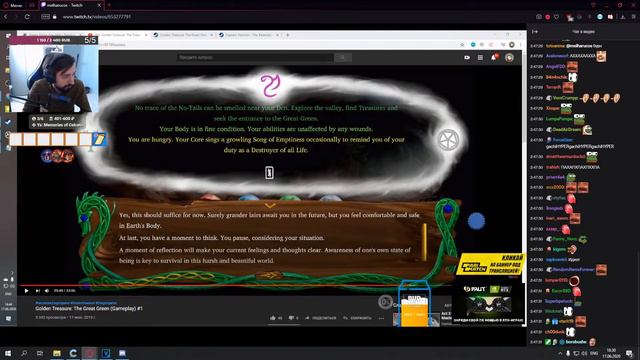Open Opera GX taskbar icon
The width and height of the screenshot is (640, 360).
click(90, 353)
